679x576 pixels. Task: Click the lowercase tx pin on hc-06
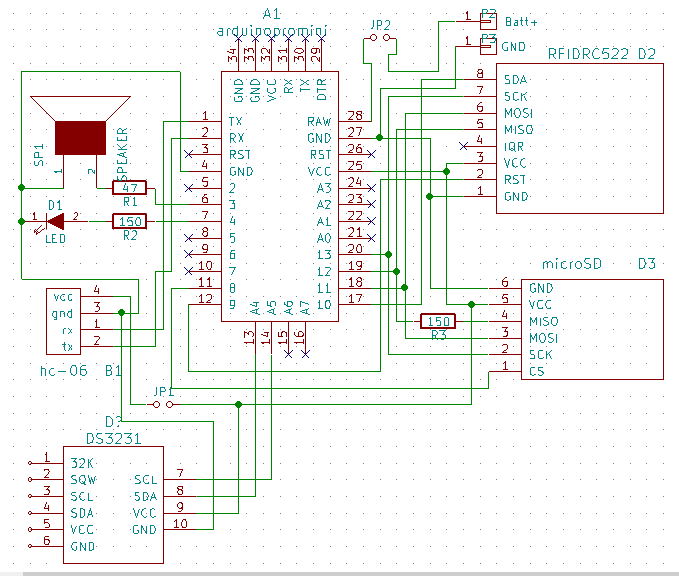tap(67, 346)
